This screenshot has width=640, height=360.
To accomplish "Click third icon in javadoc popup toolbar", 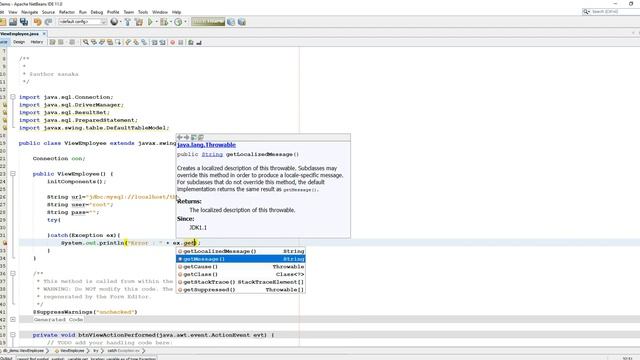I will click(194, 138).
